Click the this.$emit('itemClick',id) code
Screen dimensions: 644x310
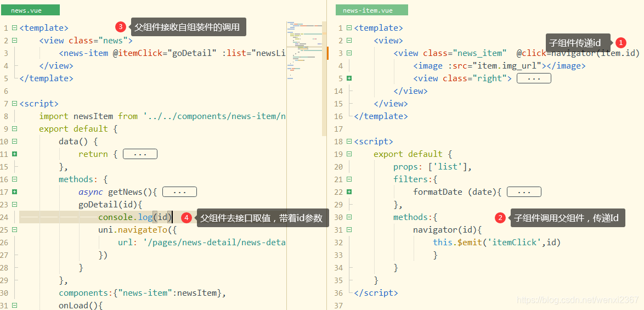496,243
